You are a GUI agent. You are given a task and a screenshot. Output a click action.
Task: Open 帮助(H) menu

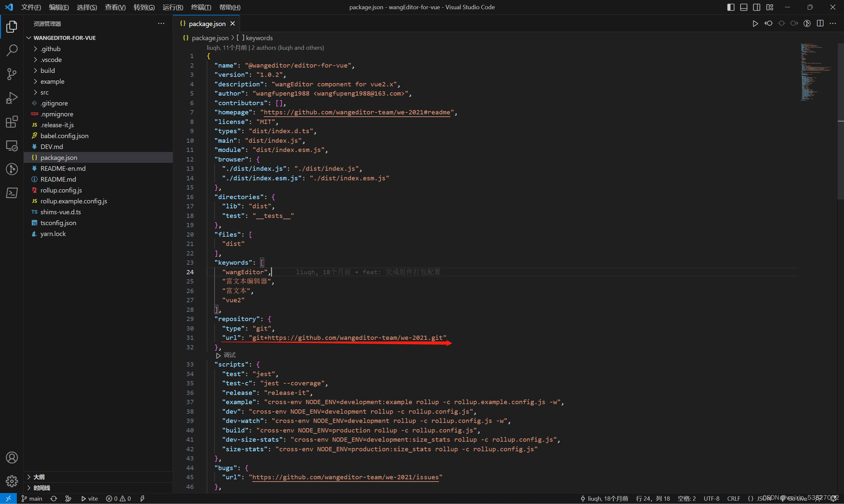[229, 7]
